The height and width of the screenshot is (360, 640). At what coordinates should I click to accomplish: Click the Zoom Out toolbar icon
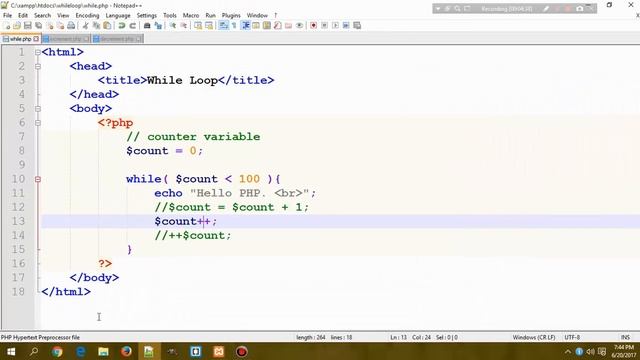pyautogui.click(x=184, y=26)
